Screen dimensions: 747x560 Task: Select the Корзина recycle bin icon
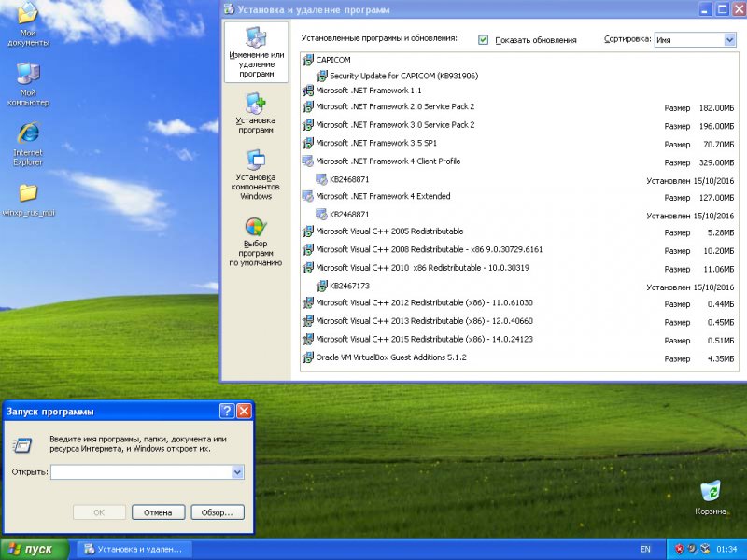pyautogui.click(x=711, y=498)
